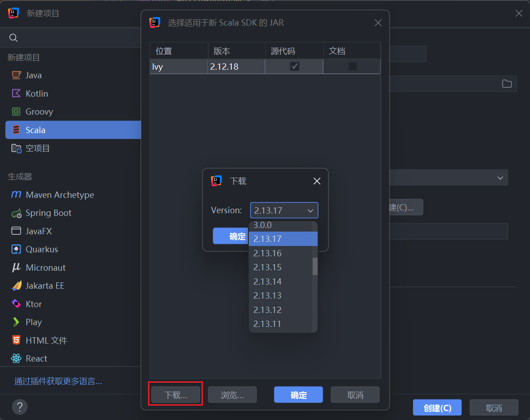This screenshot has width=530, height=420.
Task: Select the Kotlin icon in sidebar
Action: [x=16, y=94]
